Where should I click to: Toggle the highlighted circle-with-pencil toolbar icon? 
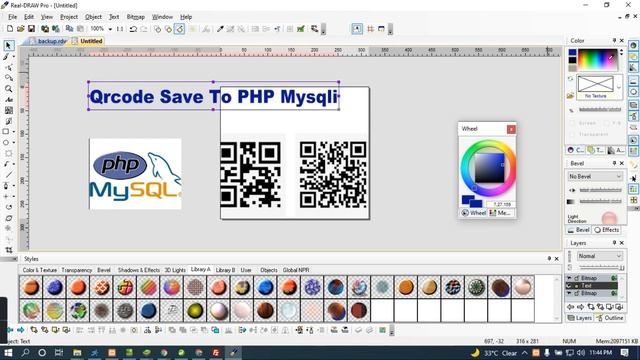[x=179, y=29]
